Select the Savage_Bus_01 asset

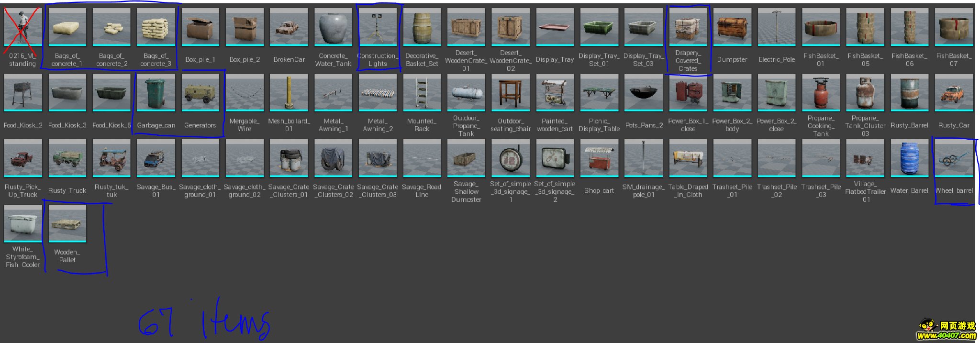[156, 158]
